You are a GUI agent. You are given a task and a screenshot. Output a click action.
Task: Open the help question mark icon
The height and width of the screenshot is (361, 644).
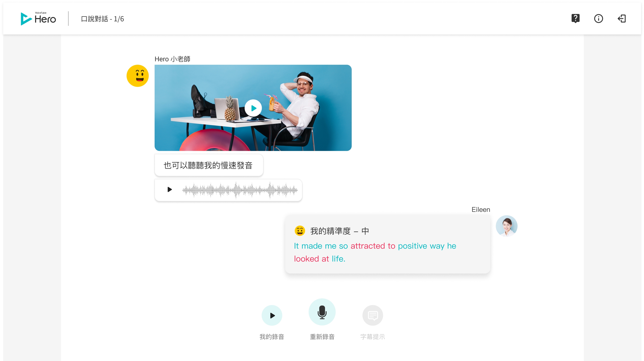point(575,19)
